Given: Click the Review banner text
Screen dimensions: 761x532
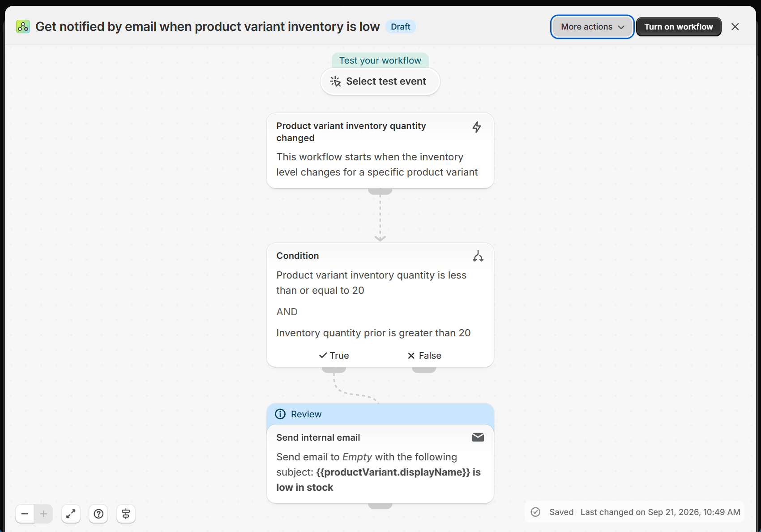Looking at the screenshot, I should click(306, 414).
